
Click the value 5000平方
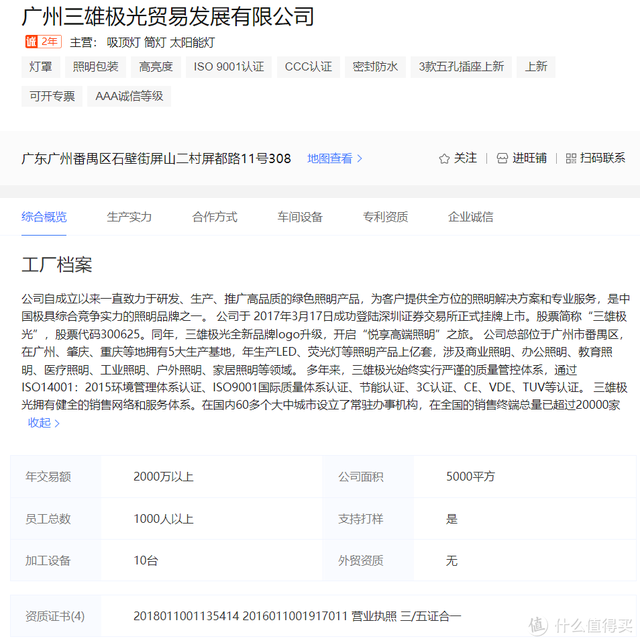(x=470, y=477)
